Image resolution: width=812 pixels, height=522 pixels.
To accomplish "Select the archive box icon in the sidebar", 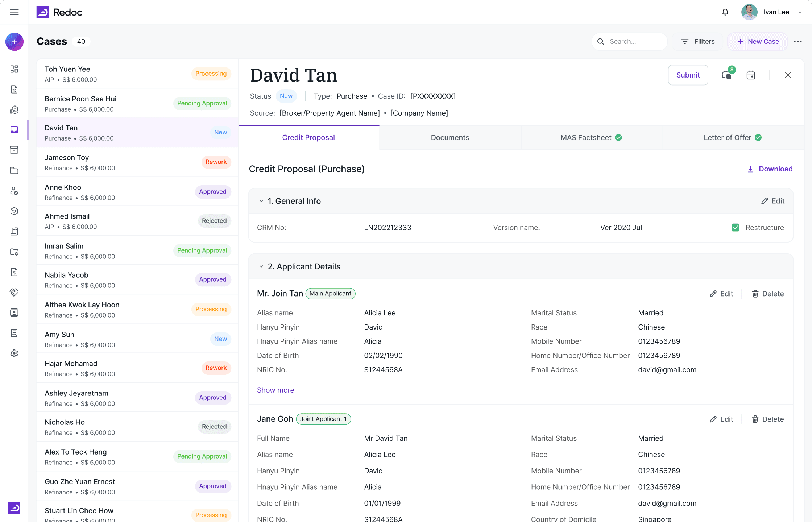I will [x=14, y=150].
